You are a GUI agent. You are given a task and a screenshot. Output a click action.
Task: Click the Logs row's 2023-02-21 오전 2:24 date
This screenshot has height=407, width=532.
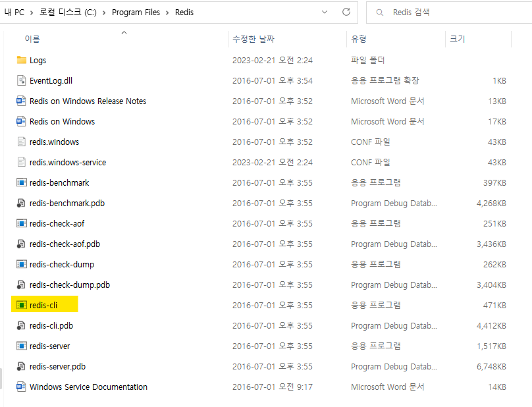click(x=273, y=60)
